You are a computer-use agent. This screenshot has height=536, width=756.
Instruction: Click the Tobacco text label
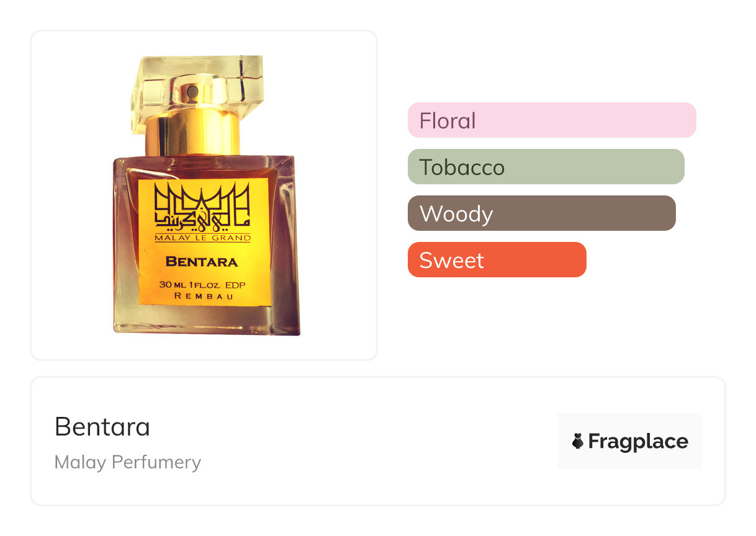tap(462, 167)
